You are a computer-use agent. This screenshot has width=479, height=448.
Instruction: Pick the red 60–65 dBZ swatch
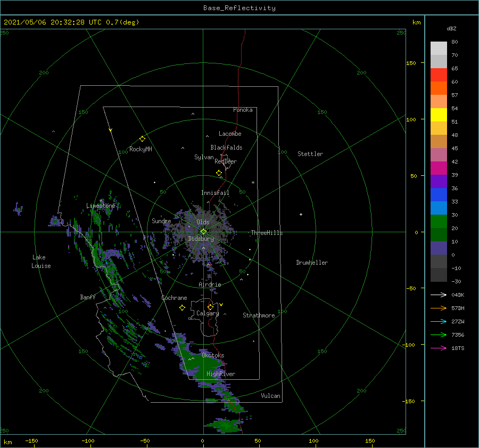[439, 75]
